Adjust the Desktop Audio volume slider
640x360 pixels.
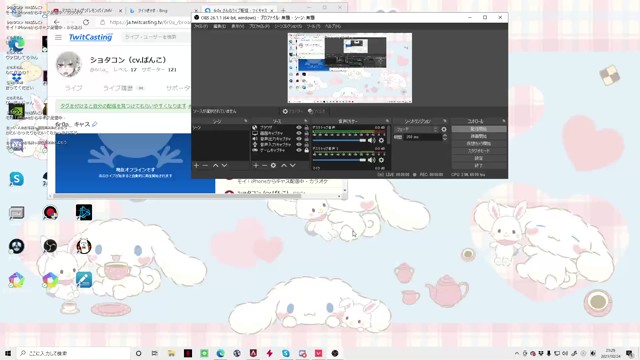(x=339, y=140)
